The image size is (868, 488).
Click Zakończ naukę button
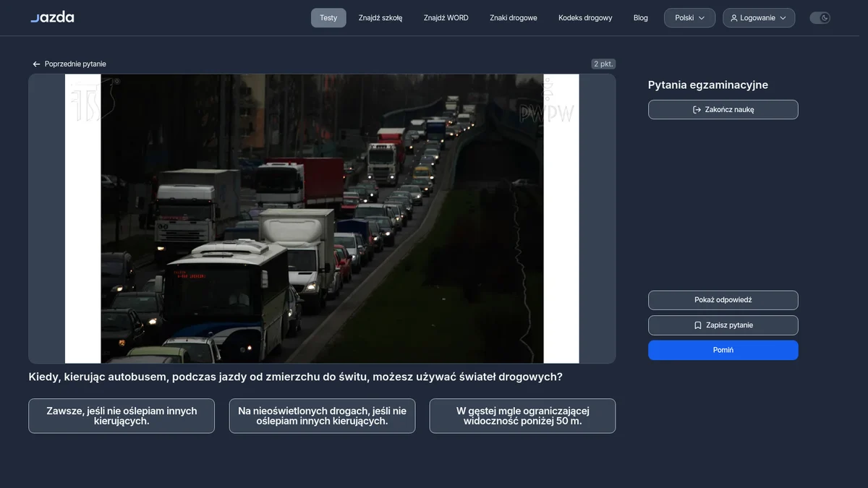click(x=723, y=110)
